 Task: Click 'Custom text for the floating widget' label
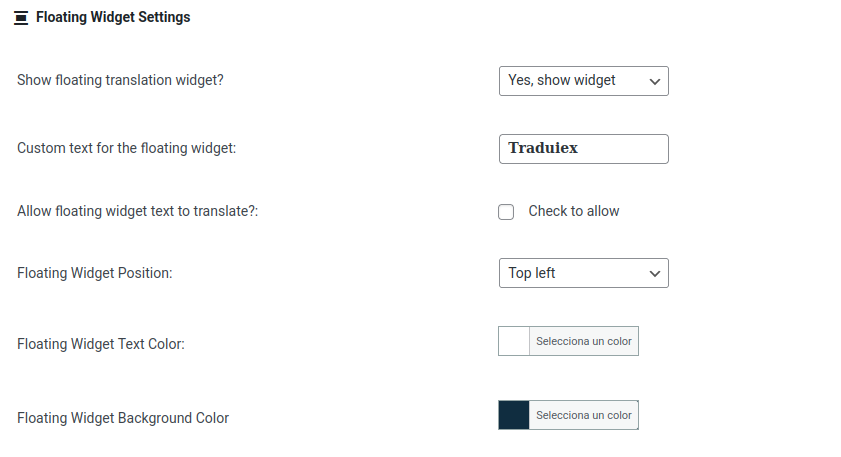click(126, 148)
